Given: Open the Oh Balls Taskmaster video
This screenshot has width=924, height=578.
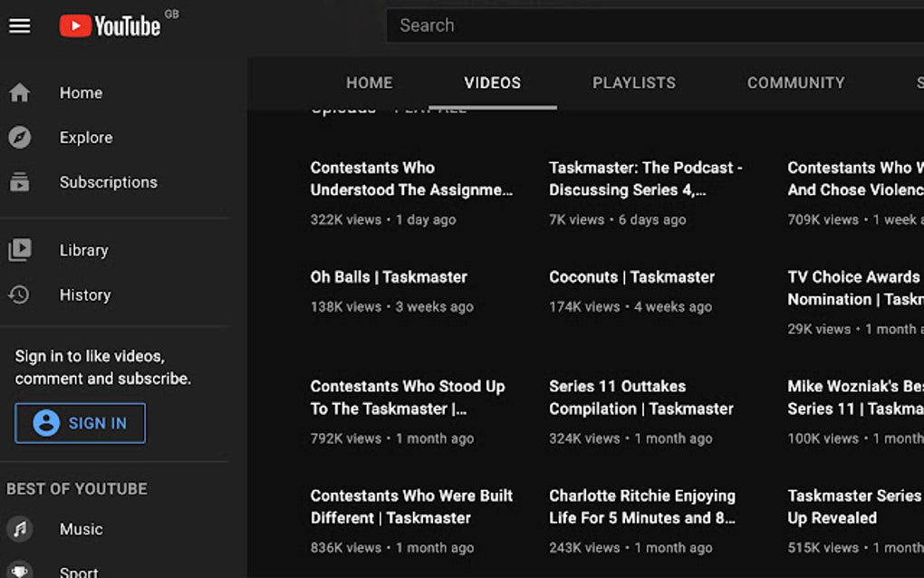Looking at the screenshot, I should [389, 276].
